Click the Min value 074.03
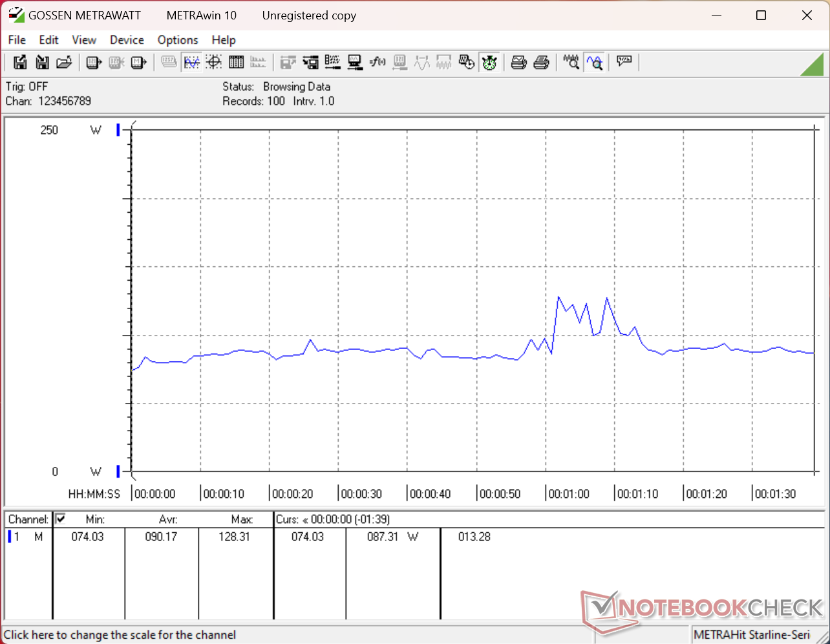This screenshot has width=830, height=644. coord(87,537)
